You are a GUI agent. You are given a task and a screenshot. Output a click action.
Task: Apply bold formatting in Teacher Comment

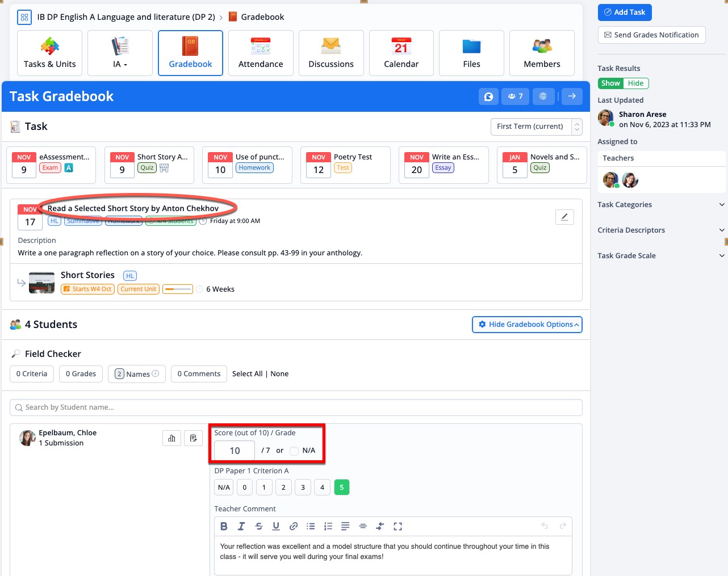click(224, 526)
